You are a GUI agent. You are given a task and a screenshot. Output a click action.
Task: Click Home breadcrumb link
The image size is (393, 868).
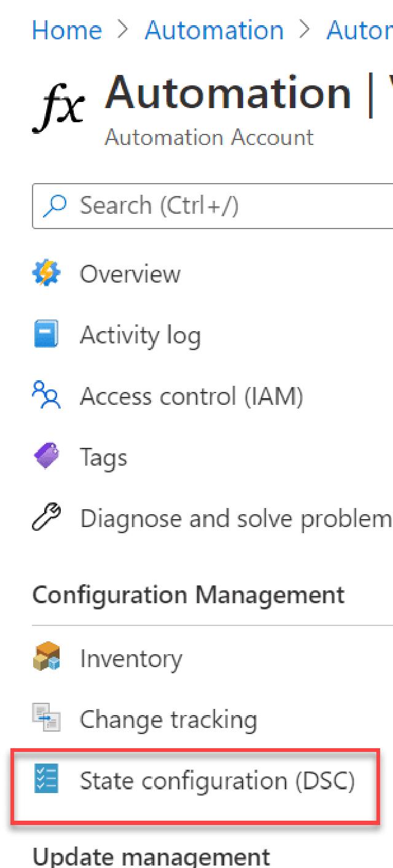[67, 29]
